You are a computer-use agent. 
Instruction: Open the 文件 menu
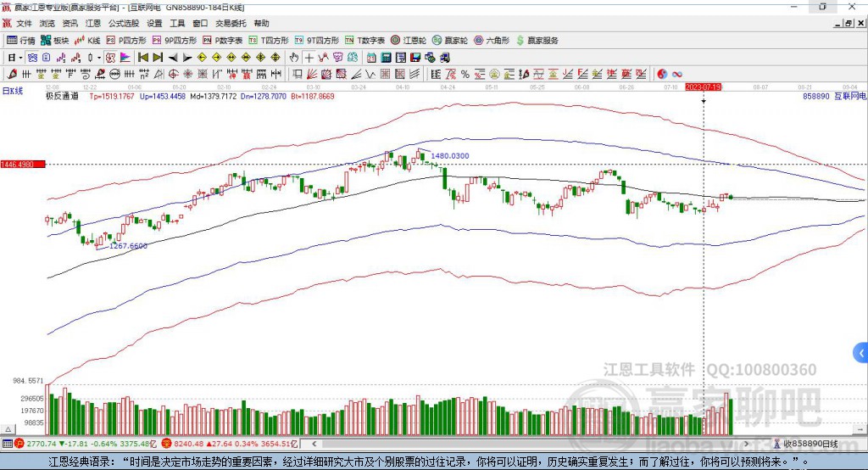24,23
